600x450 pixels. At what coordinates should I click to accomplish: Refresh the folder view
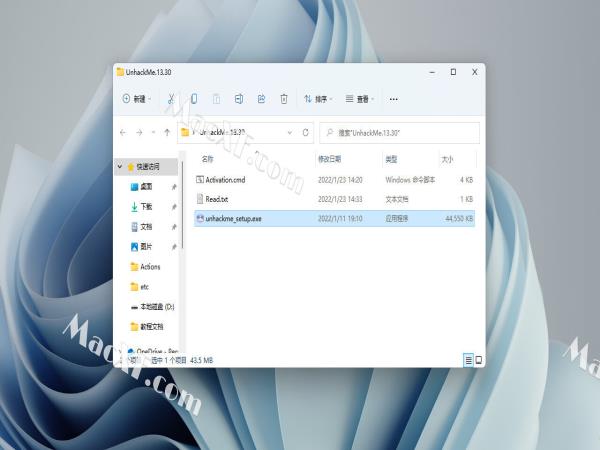pyautogui.click(x=305, y=133)
